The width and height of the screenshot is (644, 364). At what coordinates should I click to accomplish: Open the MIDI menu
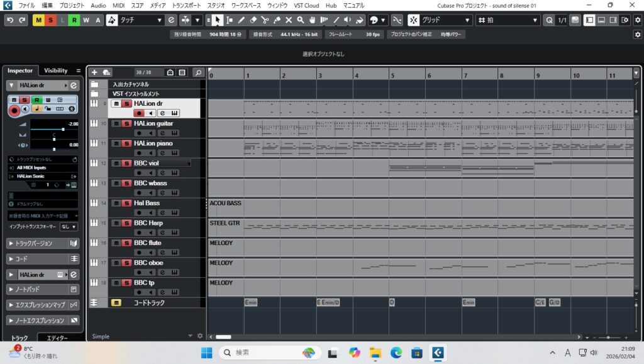click(118, 5)
